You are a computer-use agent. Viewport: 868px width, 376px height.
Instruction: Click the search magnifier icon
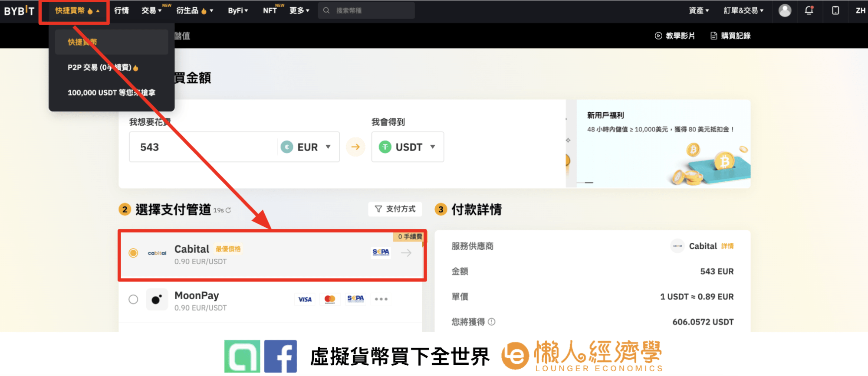coord(326,10)
